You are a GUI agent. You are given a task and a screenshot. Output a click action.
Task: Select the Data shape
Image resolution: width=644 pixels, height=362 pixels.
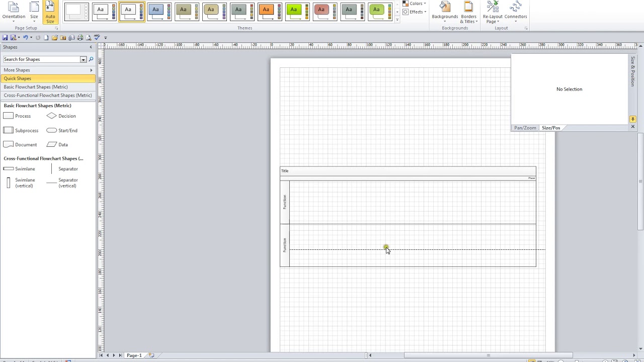pyautogui.click(x=57, y=145)
